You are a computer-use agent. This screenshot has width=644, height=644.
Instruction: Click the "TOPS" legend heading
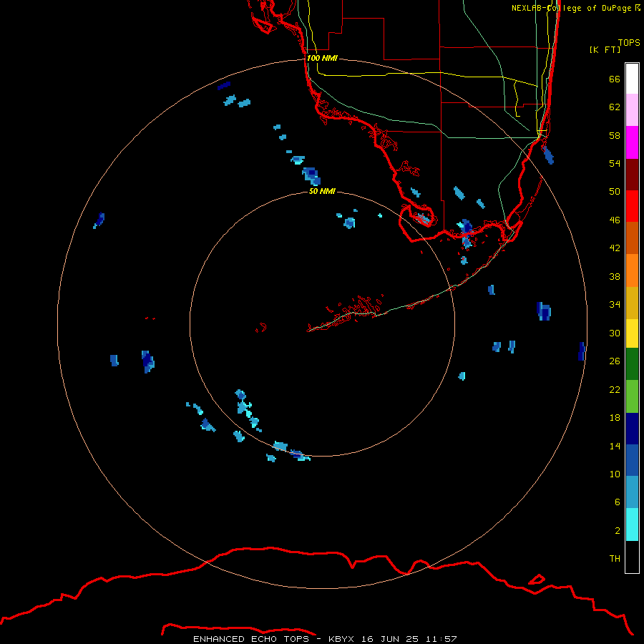tap(629, 43)
